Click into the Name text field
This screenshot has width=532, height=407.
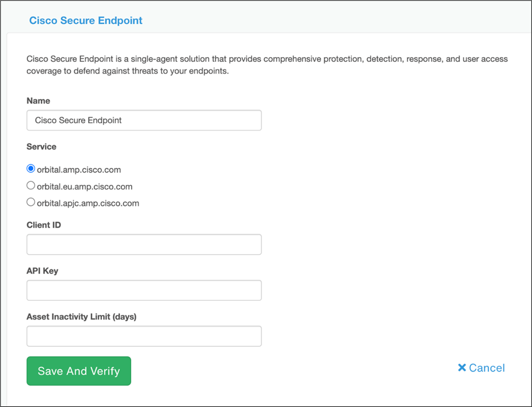pos(143,120)
